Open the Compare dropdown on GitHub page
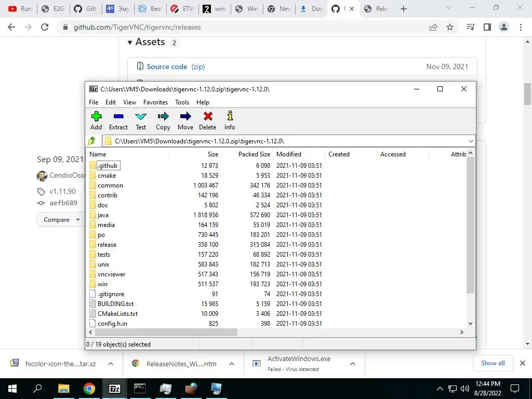 coord(60,220)
